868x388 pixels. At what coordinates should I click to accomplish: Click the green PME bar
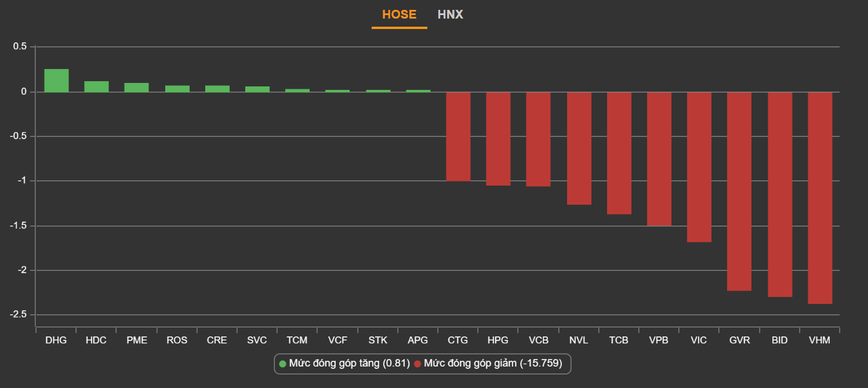(136, 88)
